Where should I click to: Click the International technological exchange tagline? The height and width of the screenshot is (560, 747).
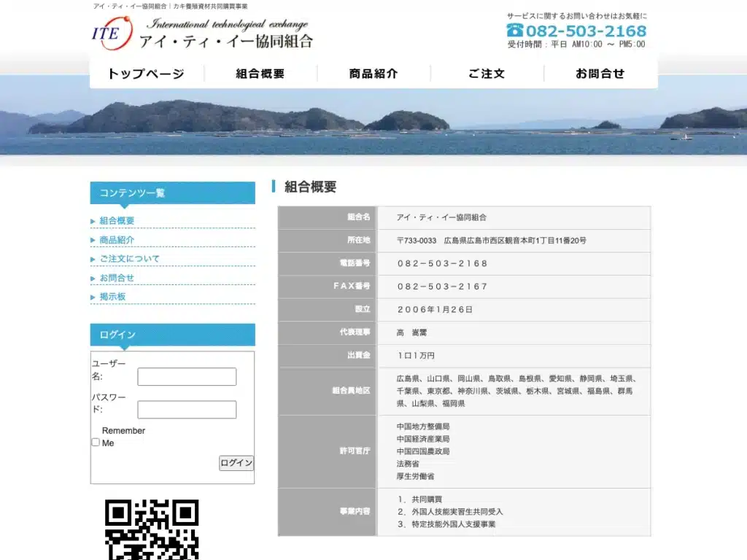pyautogui.click(x=228, y=24)
